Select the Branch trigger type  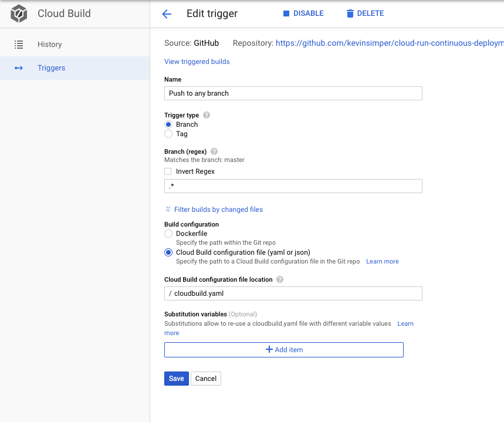(x=168, y=124)
